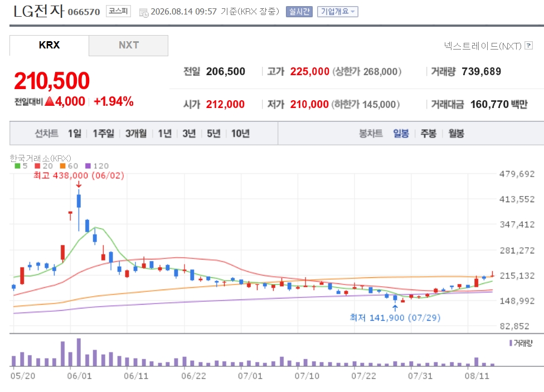This screenshot has width=544, height=392.
Task: Click the lower limit 하한가 145,000 text
Action: pos(366,104)
